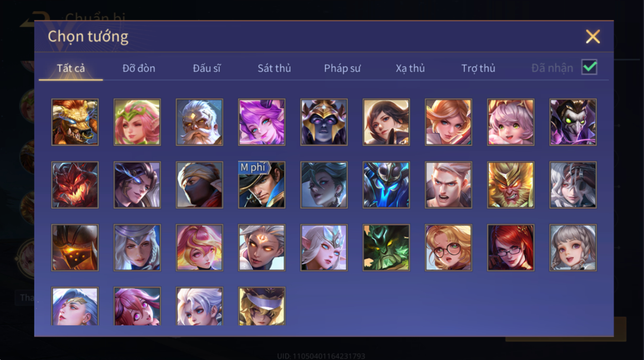The height and width of the screenshot is (360, 644).
Task: Choose the purple-haired girl hero portrait
Action: [x=262, y=122]
